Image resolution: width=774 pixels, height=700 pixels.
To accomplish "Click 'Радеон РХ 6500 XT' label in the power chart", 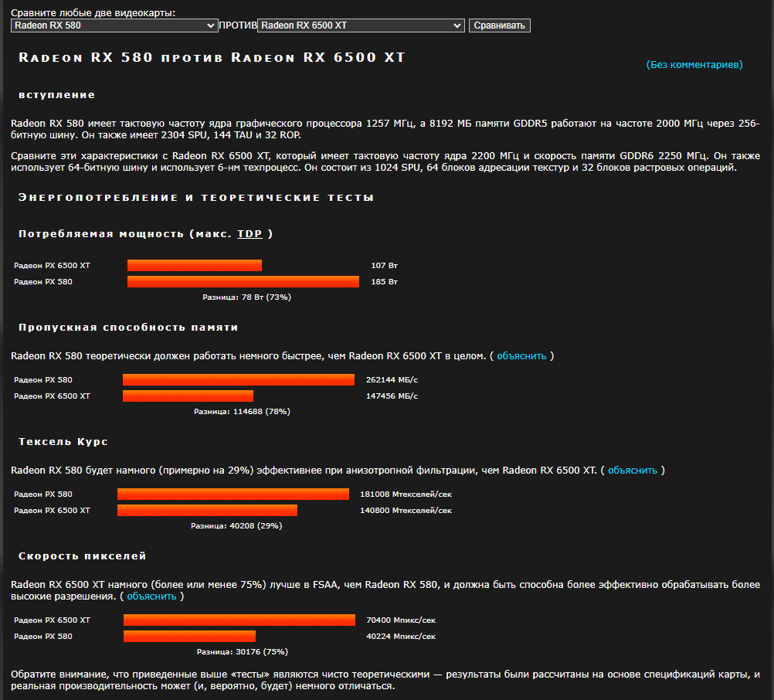I will pos(52,266).
